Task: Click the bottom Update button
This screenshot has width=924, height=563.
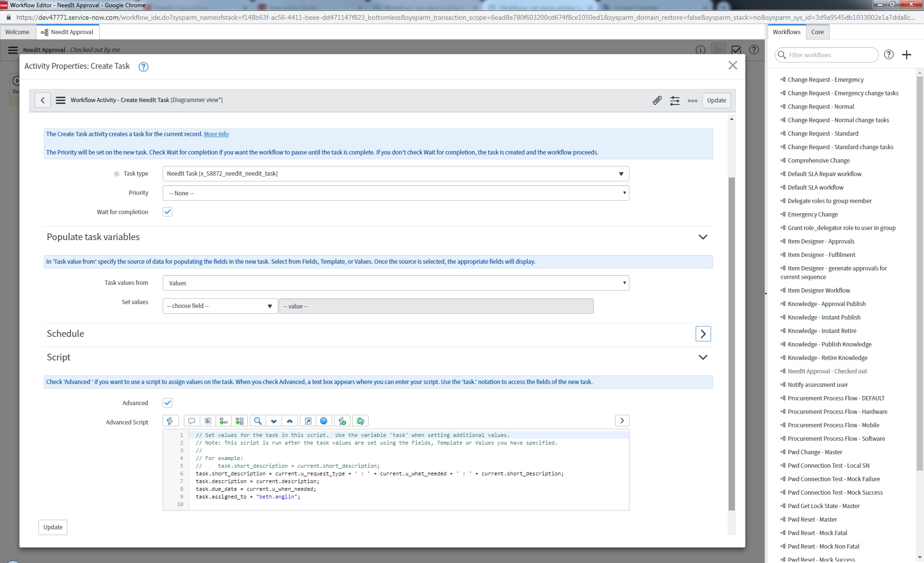Action: (53, 527)
